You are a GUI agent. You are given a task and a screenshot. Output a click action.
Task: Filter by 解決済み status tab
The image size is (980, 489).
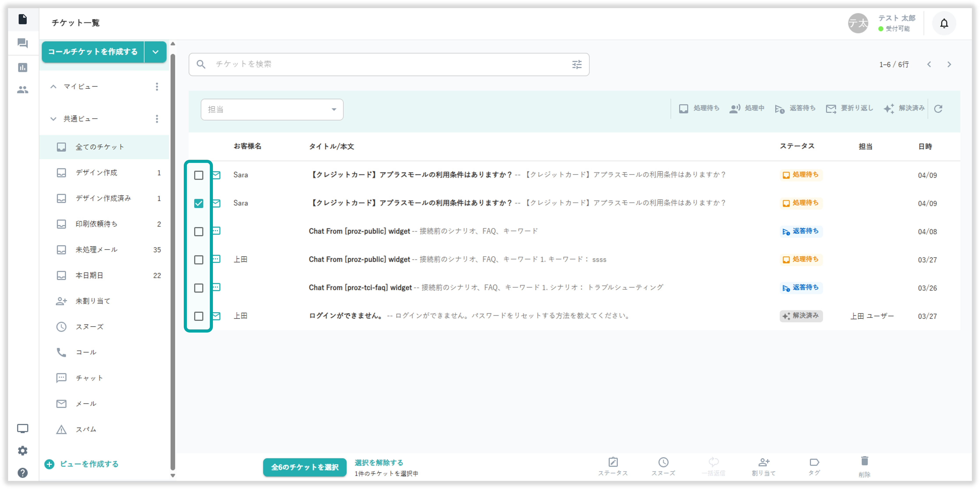[905, 108]
